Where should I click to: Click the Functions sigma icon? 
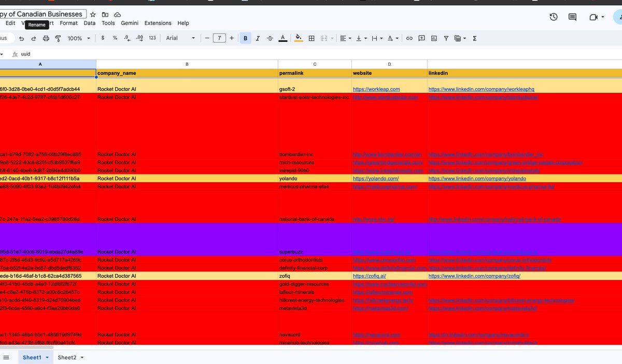(474, 38)
